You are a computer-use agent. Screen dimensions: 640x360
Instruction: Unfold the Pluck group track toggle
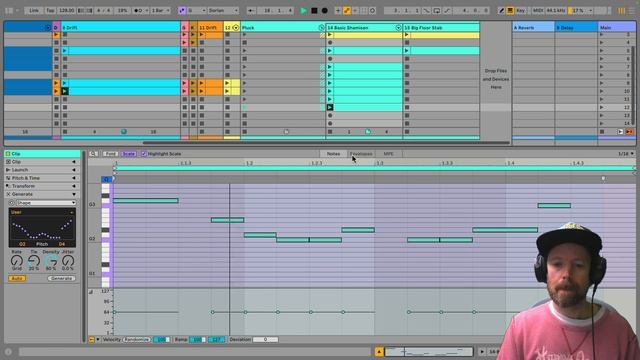[322, 27]
